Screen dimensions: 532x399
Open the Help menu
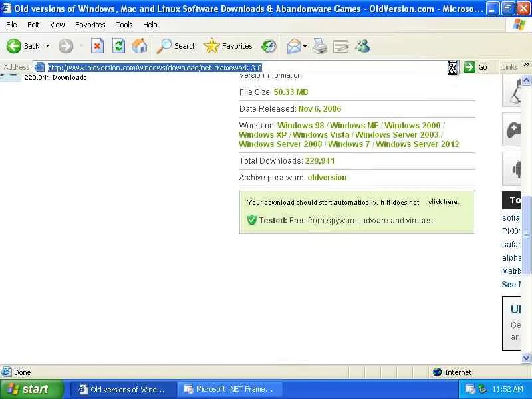click(150, 25)
